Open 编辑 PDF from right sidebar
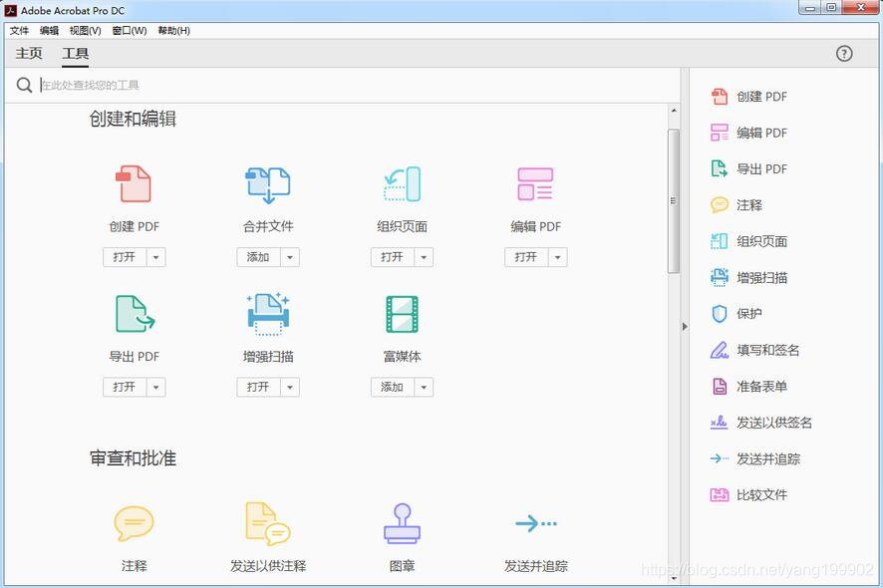The image size is (883, 588). 749,133
